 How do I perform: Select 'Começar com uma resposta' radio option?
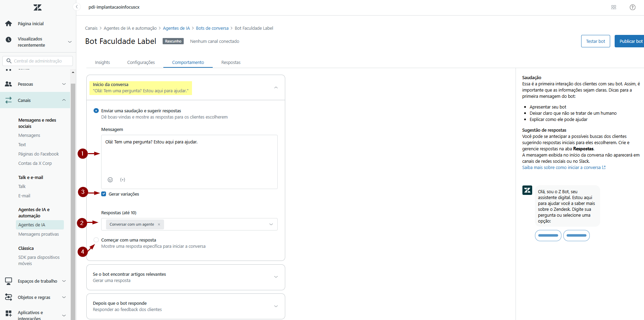(x=96, y=240)
